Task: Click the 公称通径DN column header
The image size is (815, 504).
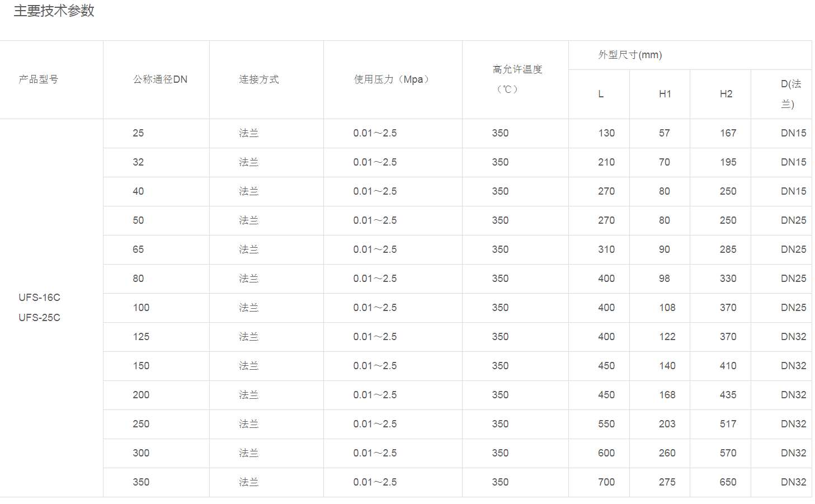Action: pyautogui.click(x=160, y=79)
